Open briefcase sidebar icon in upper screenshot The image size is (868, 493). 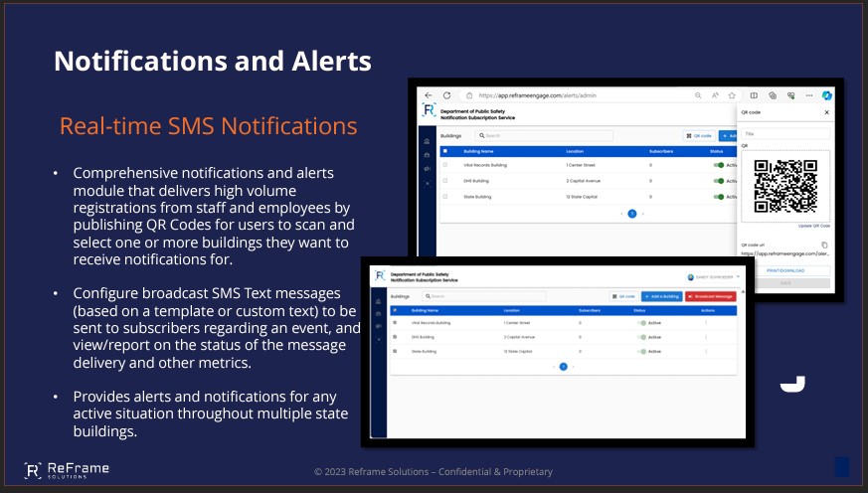tap(427, 155)
